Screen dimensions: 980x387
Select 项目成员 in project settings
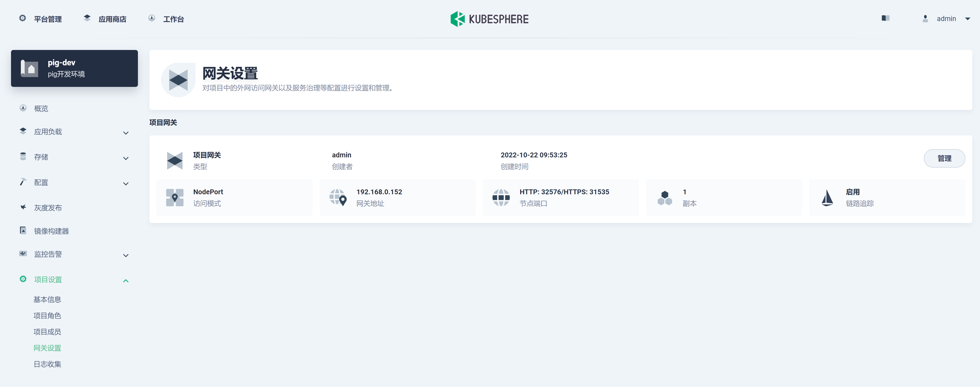tap(47, 332)
